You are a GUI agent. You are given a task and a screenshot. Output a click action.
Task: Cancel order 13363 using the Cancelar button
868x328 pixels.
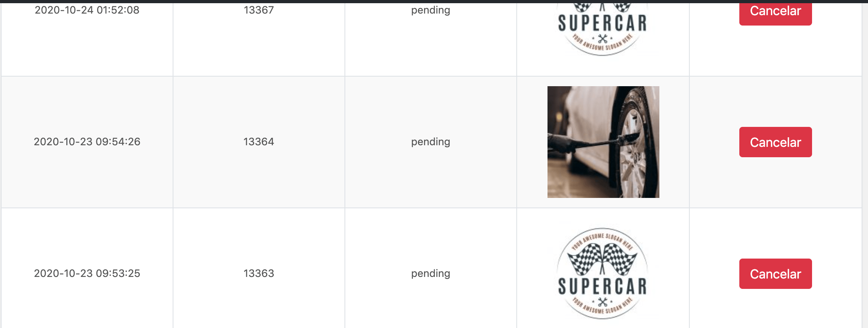(775, 274)
